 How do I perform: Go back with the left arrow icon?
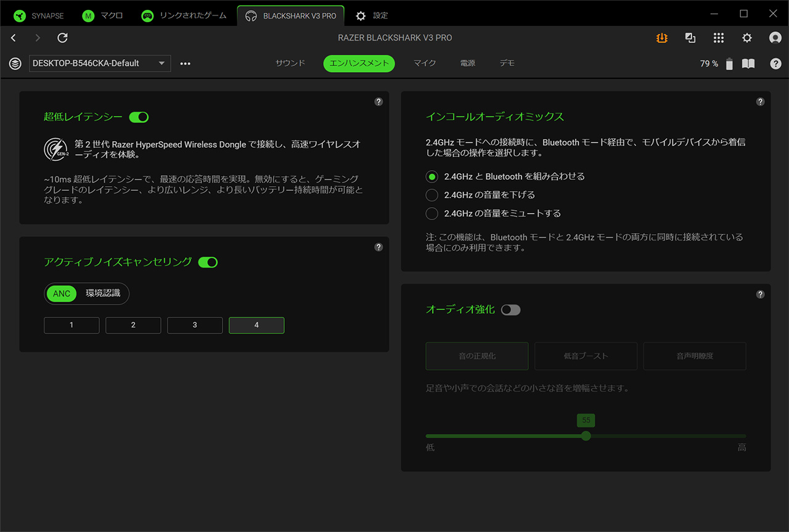pos(14,38)
